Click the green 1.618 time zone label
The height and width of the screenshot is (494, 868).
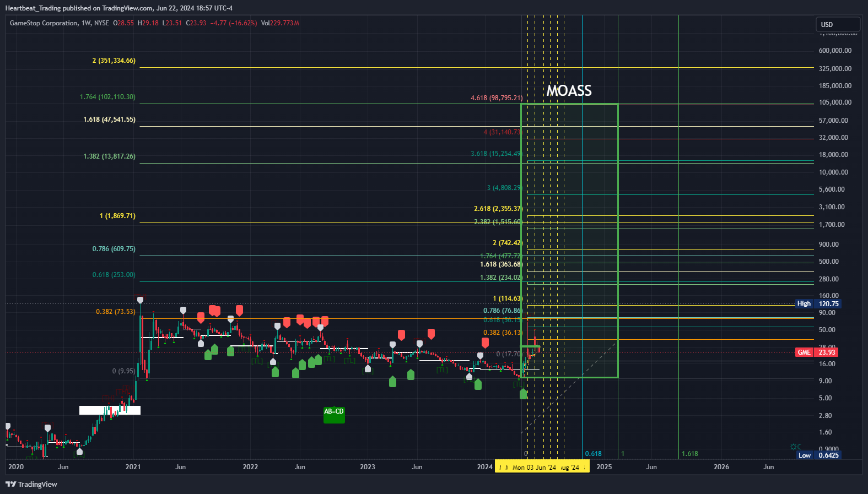689,454
